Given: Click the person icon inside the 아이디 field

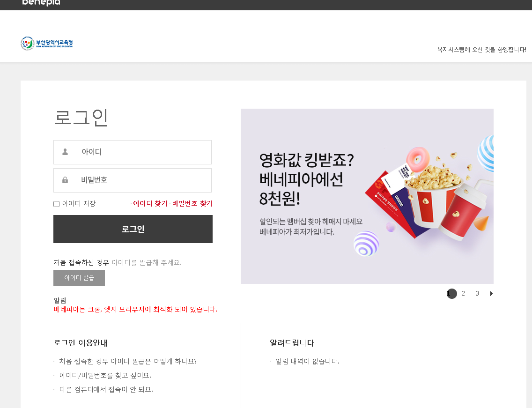Looking at the screenshot, I should click(x=64, y=152).
